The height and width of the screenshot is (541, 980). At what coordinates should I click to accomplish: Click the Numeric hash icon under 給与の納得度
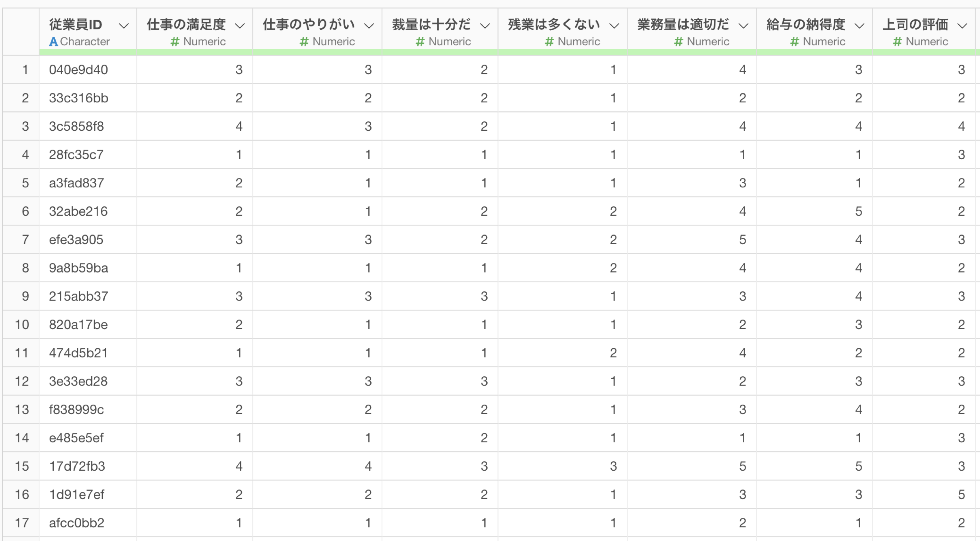pyautogui.click(x=795, y=42)
